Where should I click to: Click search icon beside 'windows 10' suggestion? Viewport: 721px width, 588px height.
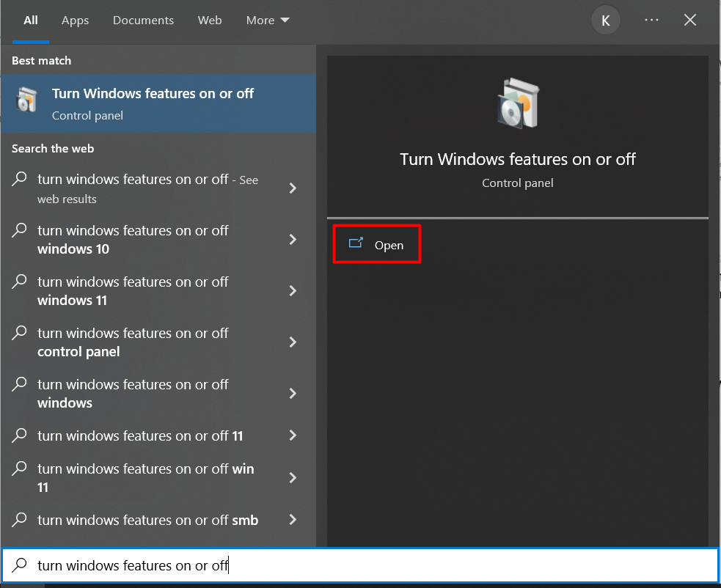click(19, 230)
